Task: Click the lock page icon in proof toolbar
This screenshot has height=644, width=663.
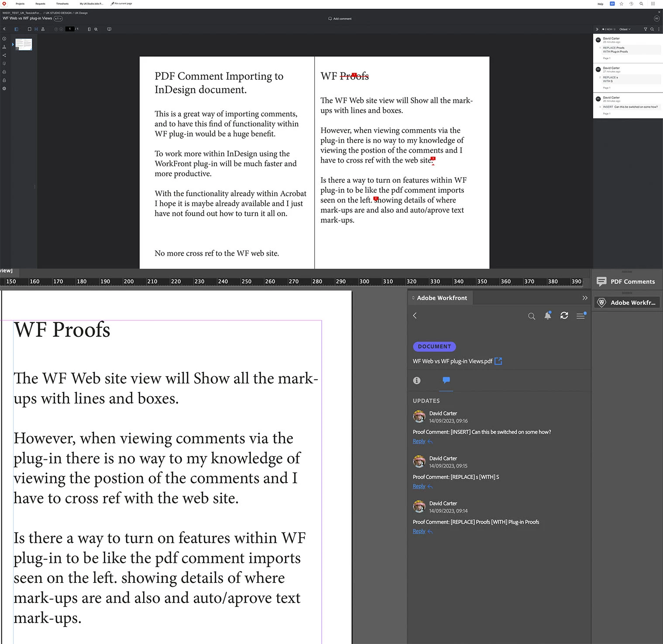Action: 43,29
